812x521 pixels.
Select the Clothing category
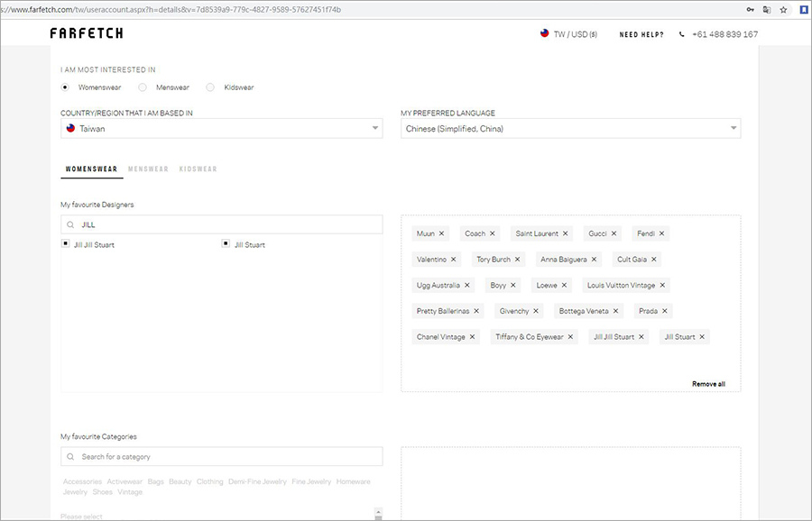pos(209,481)
